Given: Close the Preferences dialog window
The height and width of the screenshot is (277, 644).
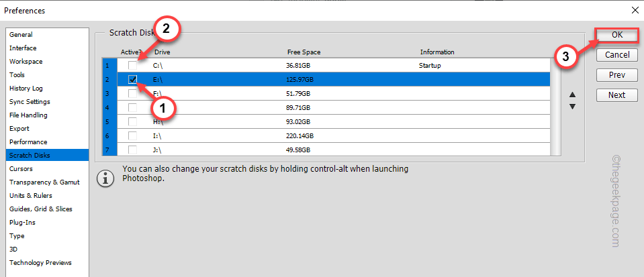Looking at the screenshot, I should (635, 9).
